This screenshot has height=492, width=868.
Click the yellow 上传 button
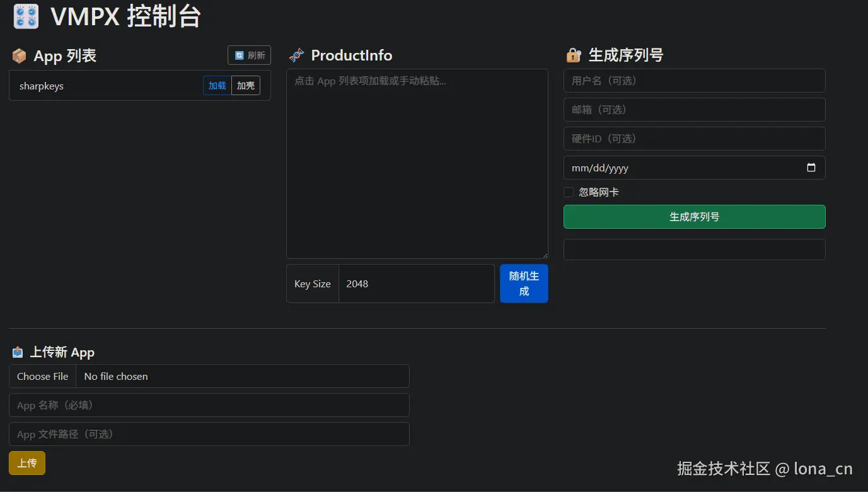26,462
